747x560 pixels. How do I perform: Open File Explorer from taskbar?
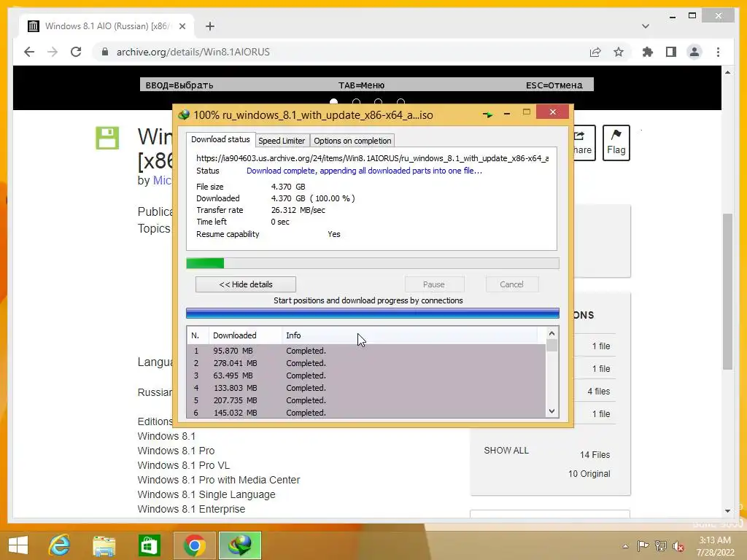coord(104,545)
